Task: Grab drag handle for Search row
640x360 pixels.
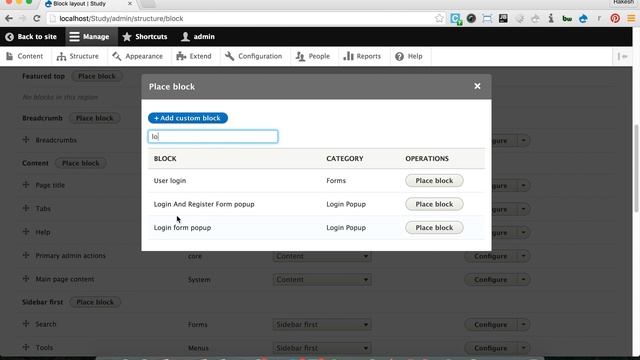Action: pyautogui.click(x=26, y=324)
